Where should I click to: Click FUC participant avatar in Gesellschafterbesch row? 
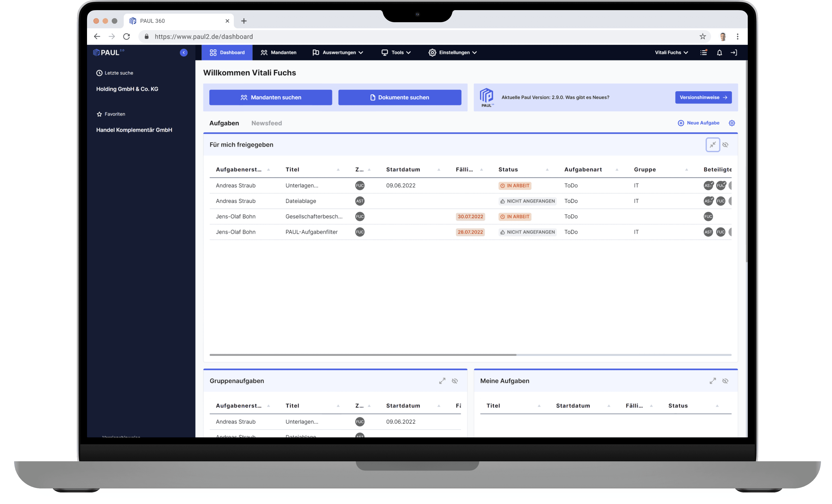pyautogui.click(x=709, y=216)
